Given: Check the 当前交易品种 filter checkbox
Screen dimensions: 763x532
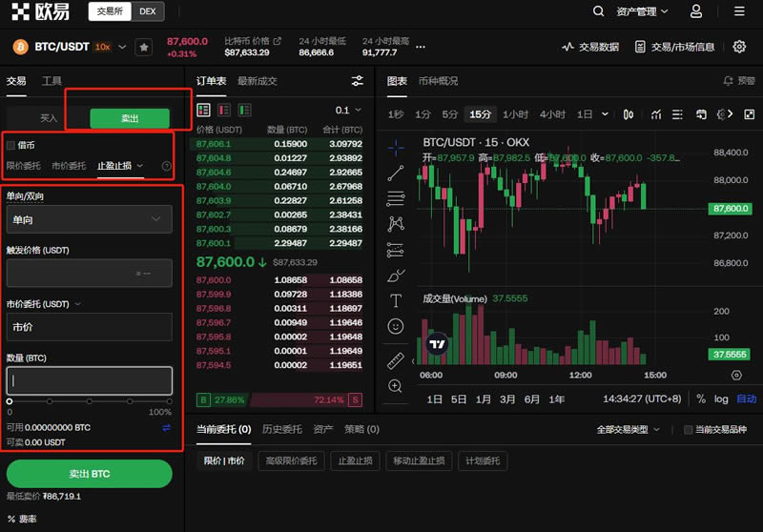Looking at the screenshot, I should (x=689, y=430).
